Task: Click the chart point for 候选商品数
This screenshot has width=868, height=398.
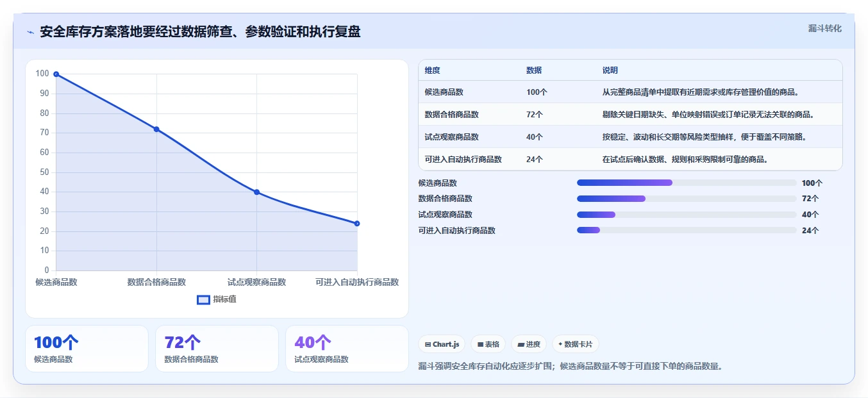Action: point(56,74)
